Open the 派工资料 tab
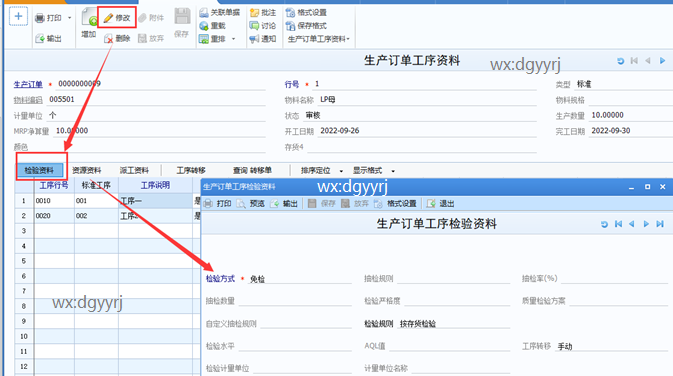The height and width of the screenshot is (376, 673). pyautogui.click(x=134, y=170)
